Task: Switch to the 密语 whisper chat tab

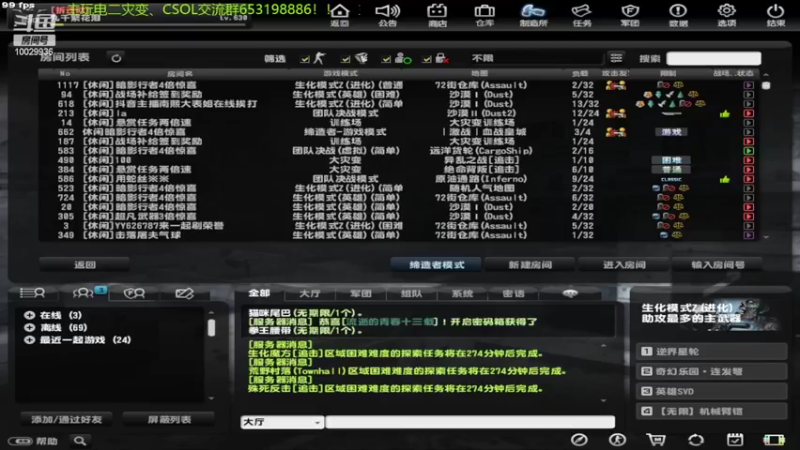Action: click(513, 293)
